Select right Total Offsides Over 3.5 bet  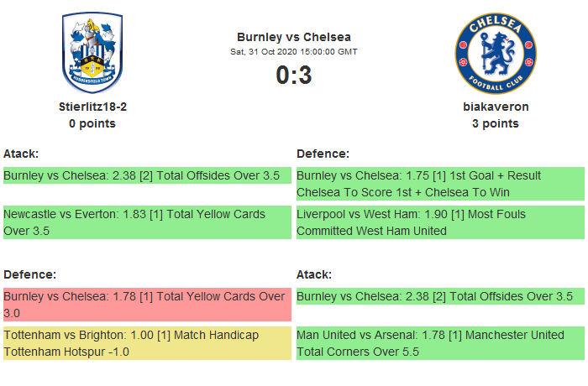(x=440, y=296)
